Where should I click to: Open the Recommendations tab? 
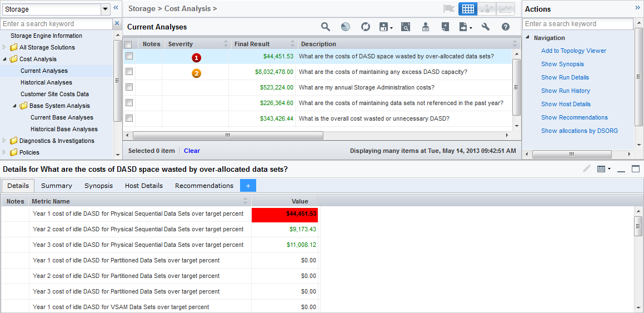(204, 186)
